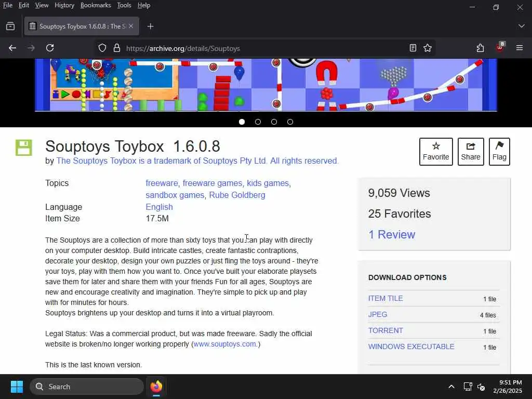The height and width of the screenshot is (399, 532).
Task: Open the Souptoys Pty Ltd creator link
Action: click(x=197, y=161)
